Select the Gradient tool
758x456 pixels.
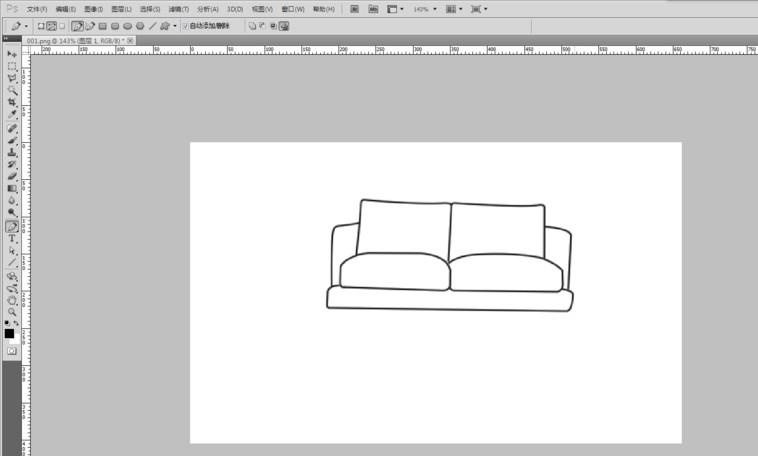coord(12,189)
